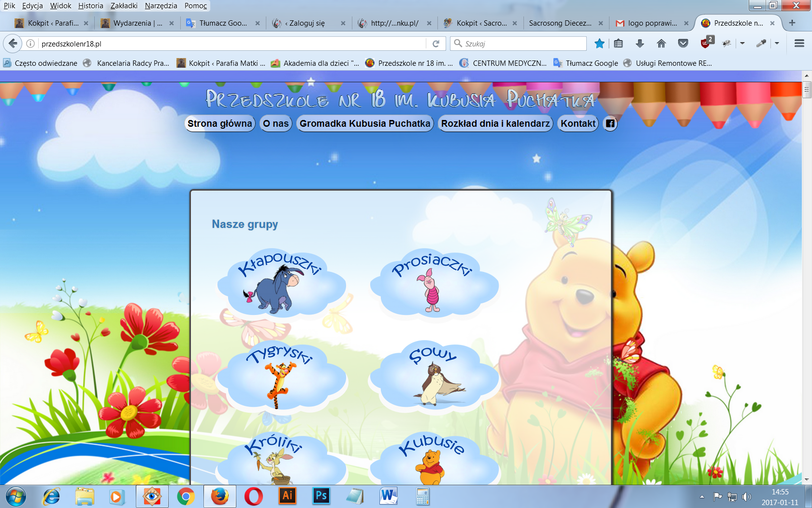812x508 pixels.
Task: Open the 'O nas' navigation button
Action: click(x=276, y=123)
